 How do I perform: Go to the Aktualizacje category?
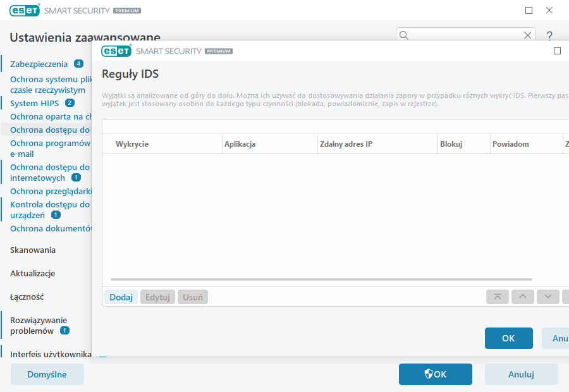coord(33,273)
